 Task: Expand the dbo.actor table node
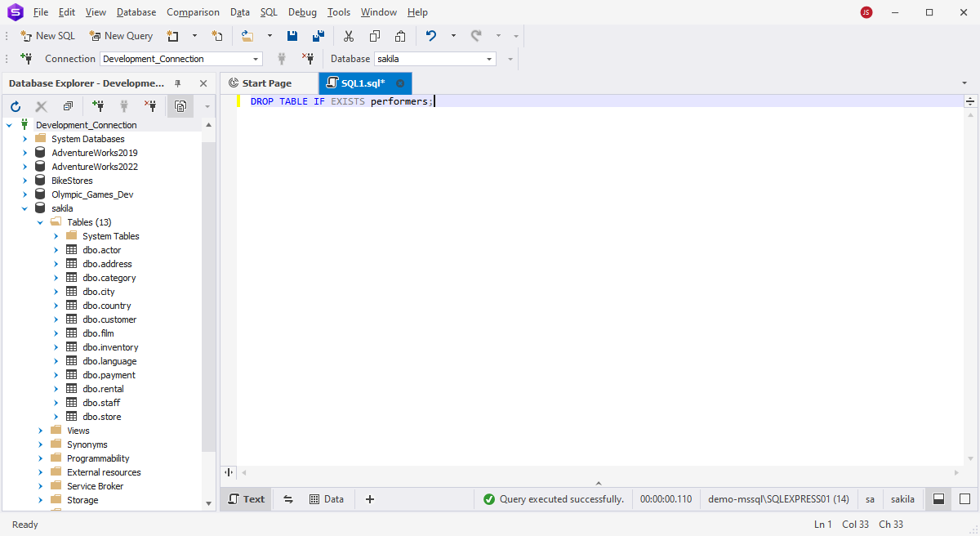click(56, 250)
